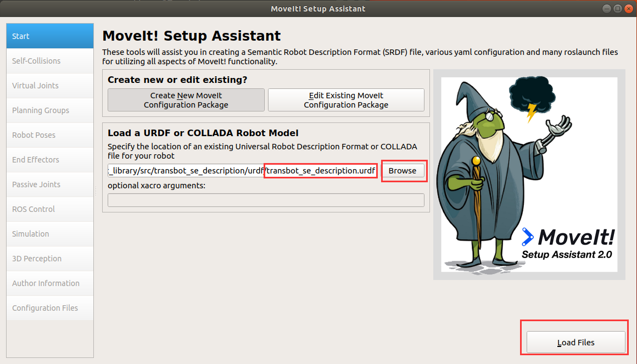Switch to Robot Poses section

click(50, 135)
